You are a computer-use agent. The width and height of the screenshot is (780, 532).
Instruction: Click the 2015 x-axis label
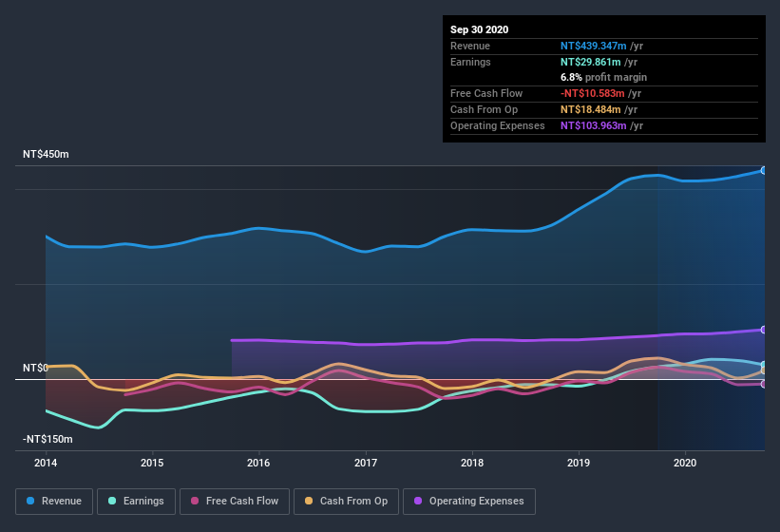[152, 463]
